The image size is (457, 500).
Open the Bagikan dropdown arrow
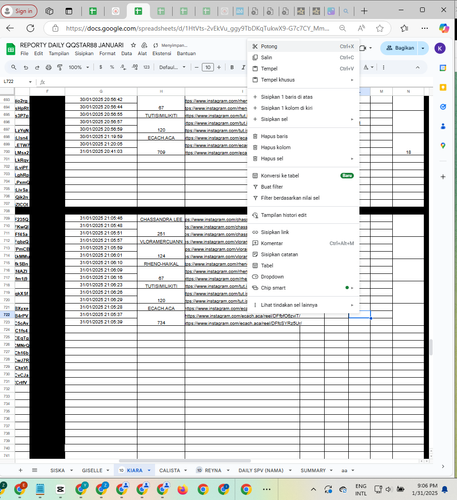(423, 48)
